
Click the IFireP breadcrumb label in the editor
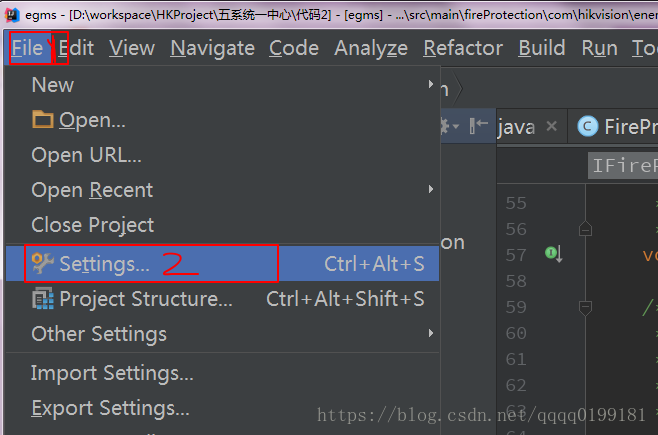[x=623, y=166]
